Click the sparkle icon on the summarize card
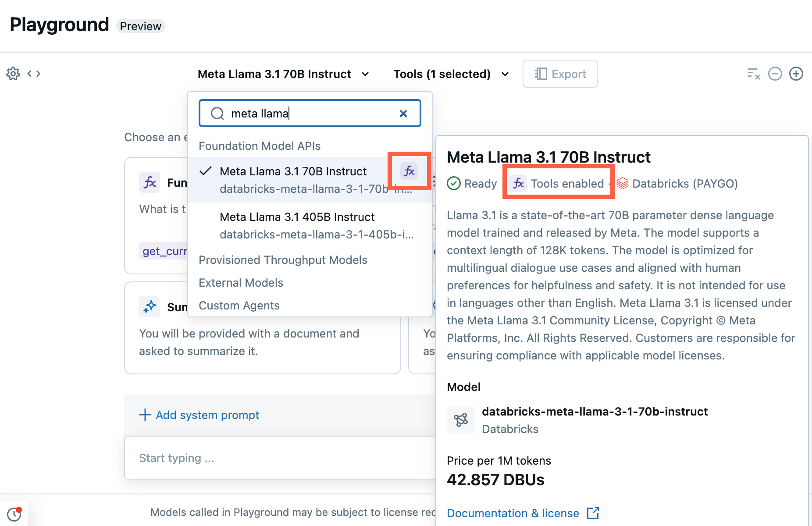Image resolution: width=812 pixels, height=526 pixels. 150,307
